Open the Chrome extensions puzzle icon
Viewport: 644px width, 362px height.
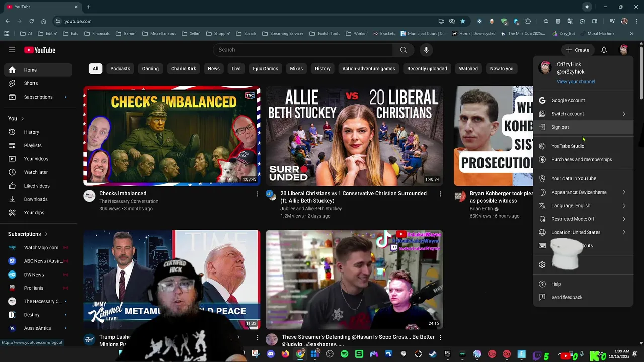(528, 21)
